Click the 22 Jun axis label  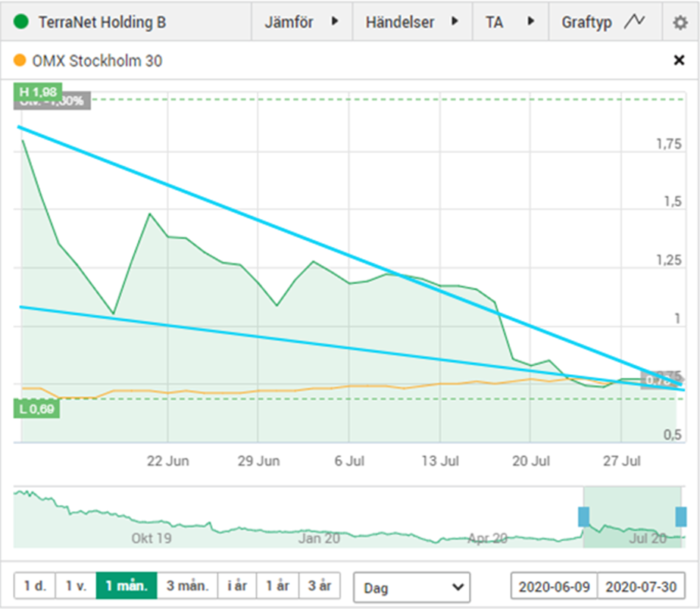click(x=168, y=461)
